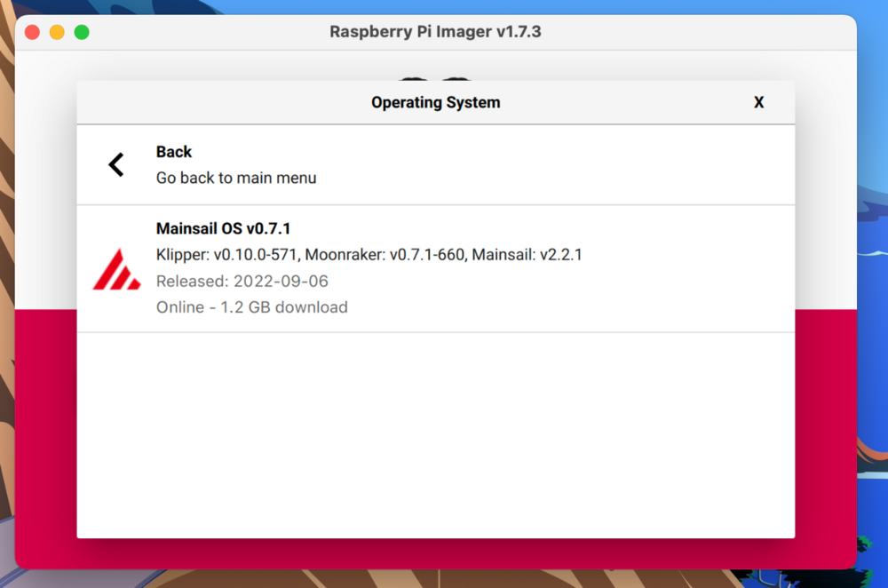Click the back chevron arrow icon

pos(116,165)
